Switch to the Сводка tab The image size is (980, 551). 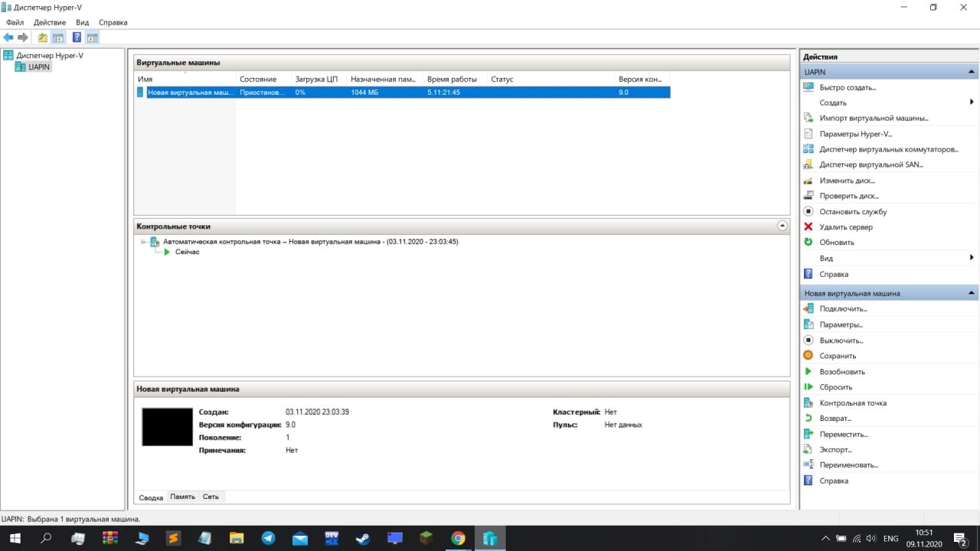pos(151,497)
